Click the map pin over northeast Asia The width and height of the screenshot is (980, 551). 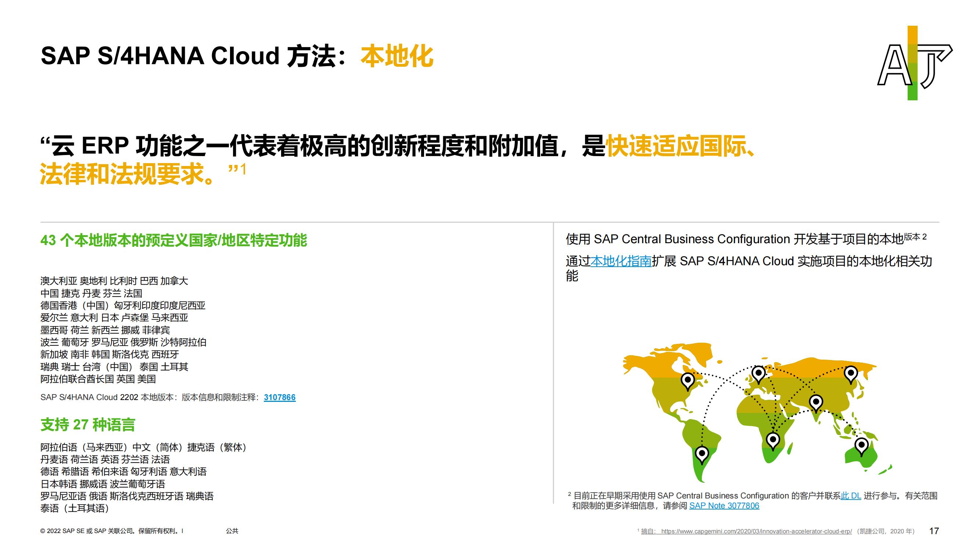(851, 374)
